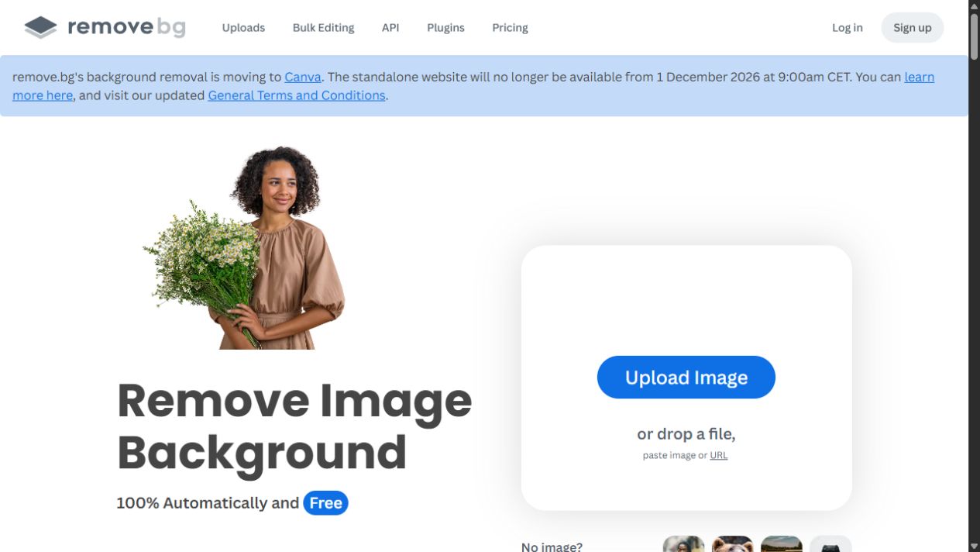
Task: Click the woman with flowers image
Action: pyautogui.click(x=245, y=247)
